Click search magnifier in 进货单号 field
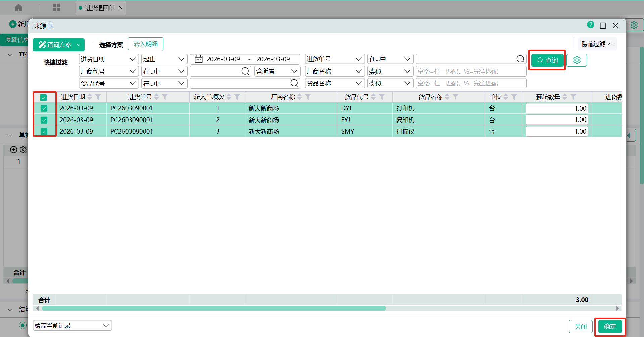Viewport: 644px width, 337px height. 520,59
